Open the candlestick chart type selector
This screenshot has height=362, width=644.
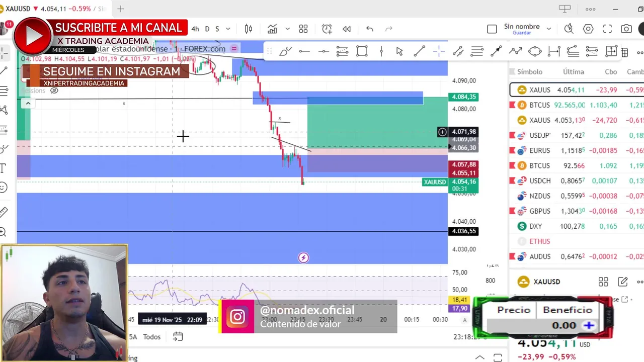click(248, 29)
